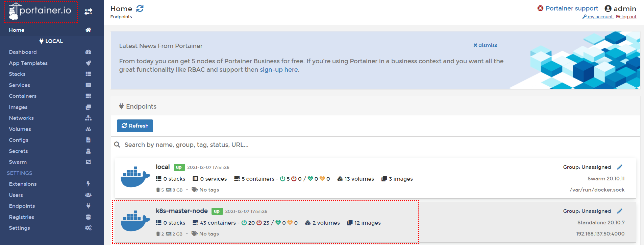Image resolution: width=644 pixels, height=245 pixels.
Task: Click the Home house icon in sidebar
Action: 88,30
